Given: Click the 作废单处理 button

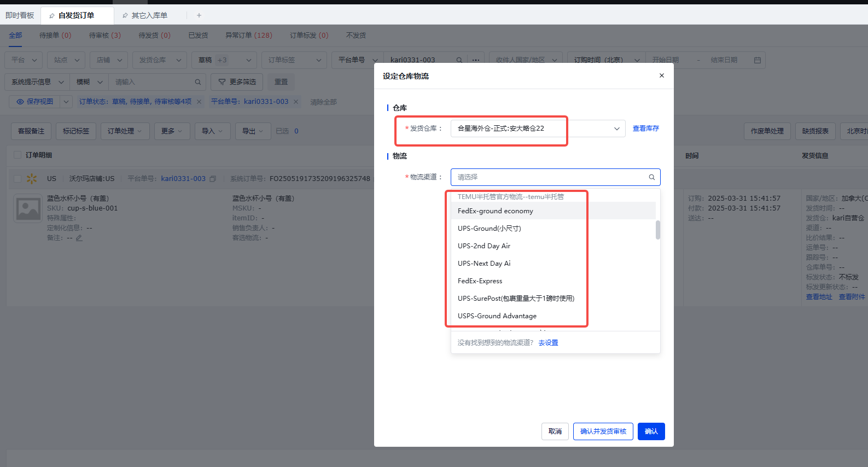Looking at the screenshot, I should 767,131.
